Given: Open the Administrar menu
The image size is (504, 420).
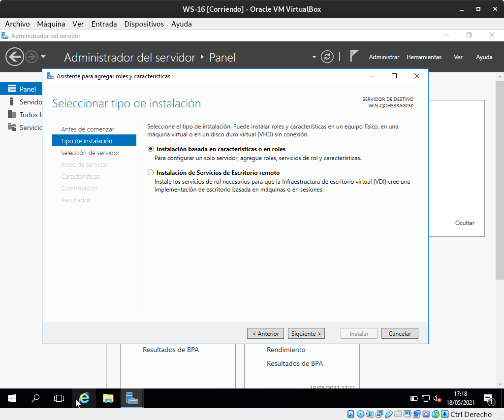Looking at the screenshot, I should point(384,57).
